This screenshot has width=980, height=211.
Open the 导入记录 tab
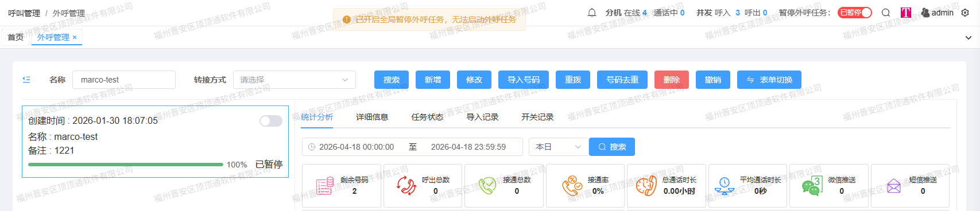[482, 117]
